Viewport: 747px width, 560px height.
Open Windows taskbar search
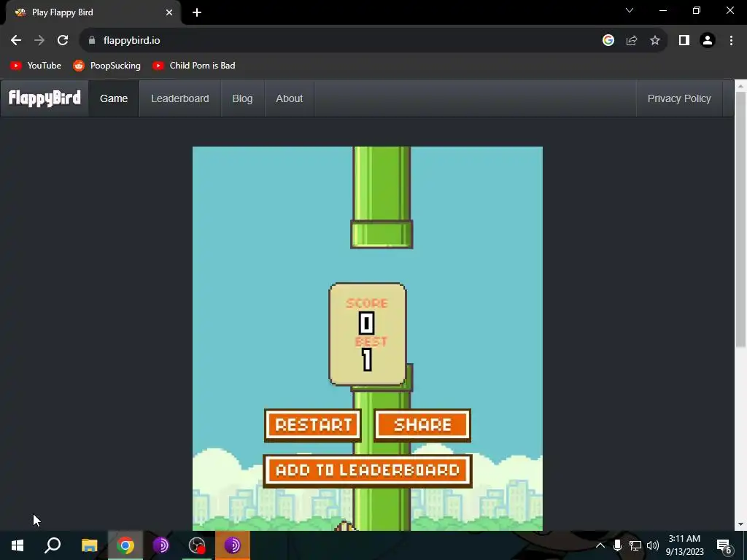tap(53, 545)
